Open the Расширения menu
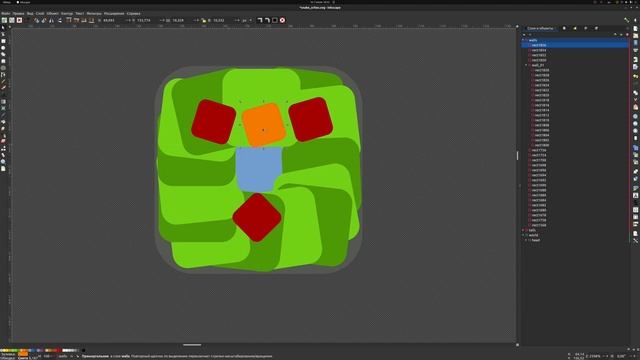This screenshot has width=640, height=360. [114, 13]
